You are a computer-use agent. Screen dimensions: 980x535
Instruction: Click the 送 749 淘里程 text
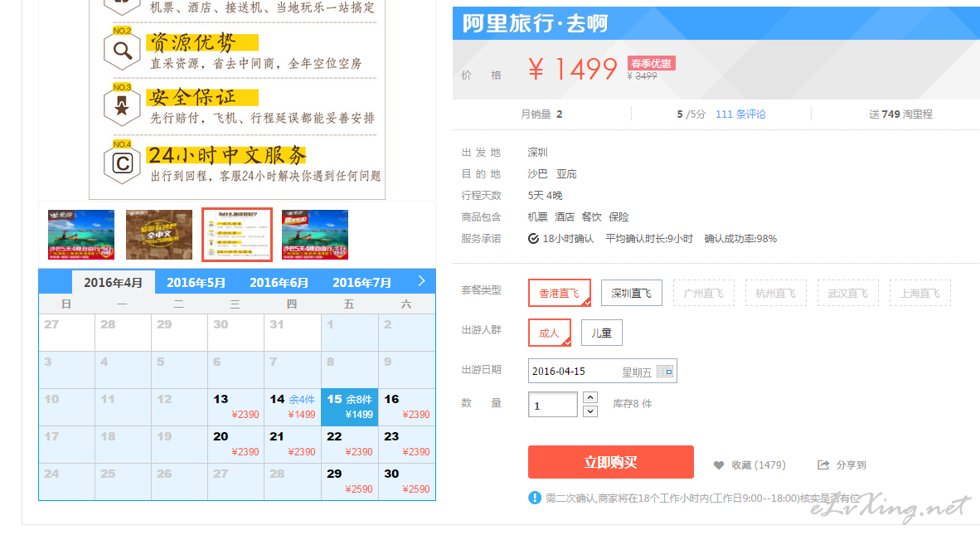pos(900,114)
